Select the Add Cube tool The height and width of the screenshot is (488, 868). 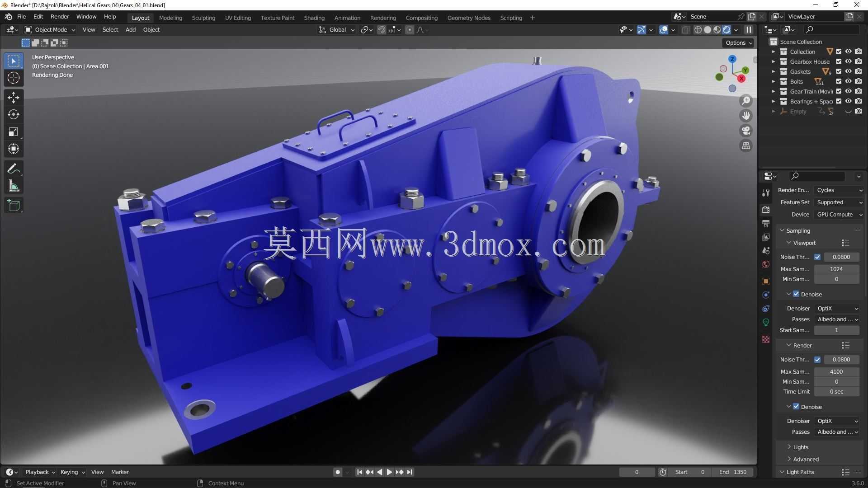[x=14, y=206]
